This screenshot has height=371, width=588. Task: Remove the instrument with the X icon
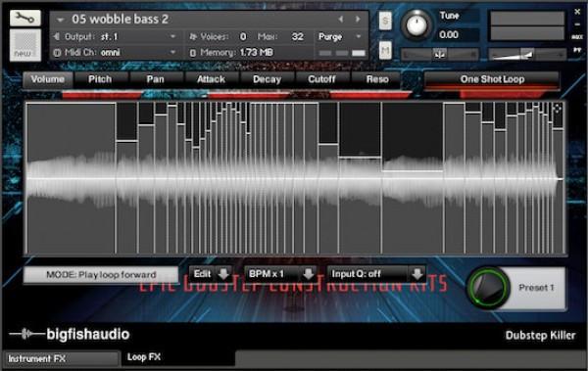[x=577, y=12]
